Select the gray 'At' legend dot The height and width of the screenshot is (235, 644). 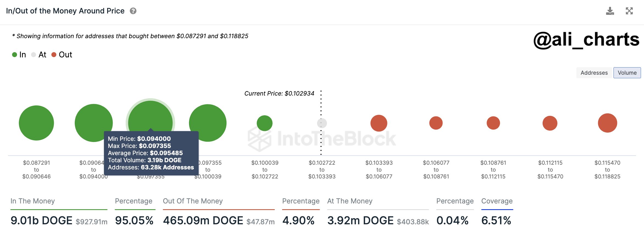(34, 54)
